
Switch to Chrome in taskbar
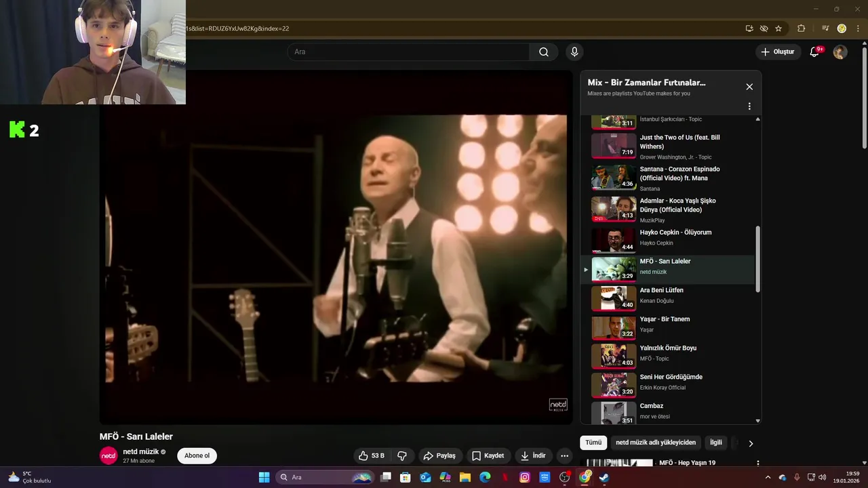tap(585, 477)
